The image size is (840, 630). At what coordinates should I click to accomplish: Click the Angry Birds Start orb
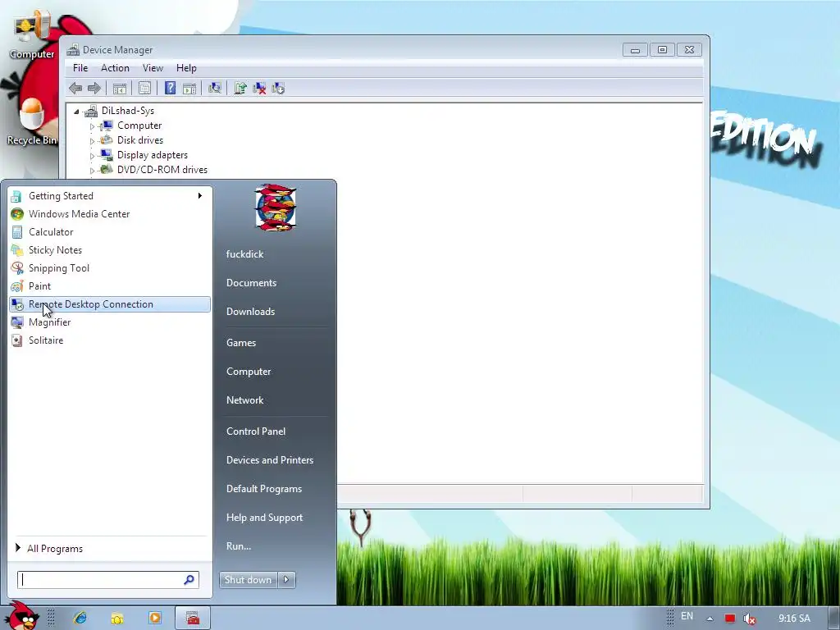point(21,616)
